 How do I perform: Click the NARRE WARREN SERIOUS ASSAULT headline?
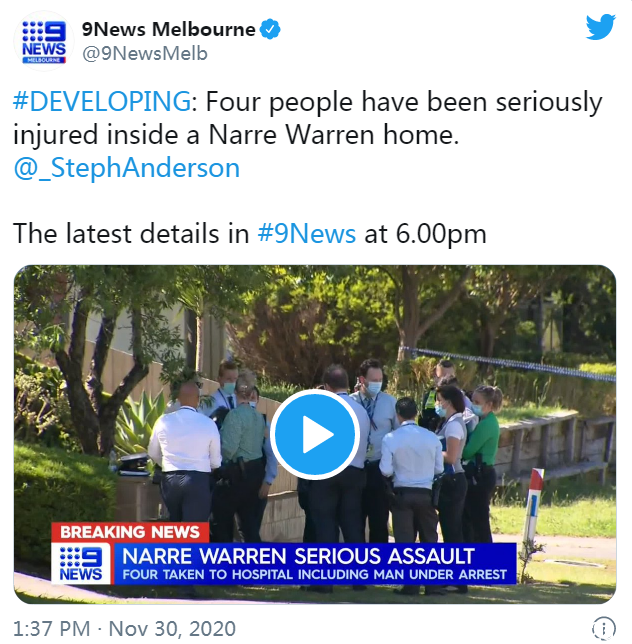click(299, 556)
